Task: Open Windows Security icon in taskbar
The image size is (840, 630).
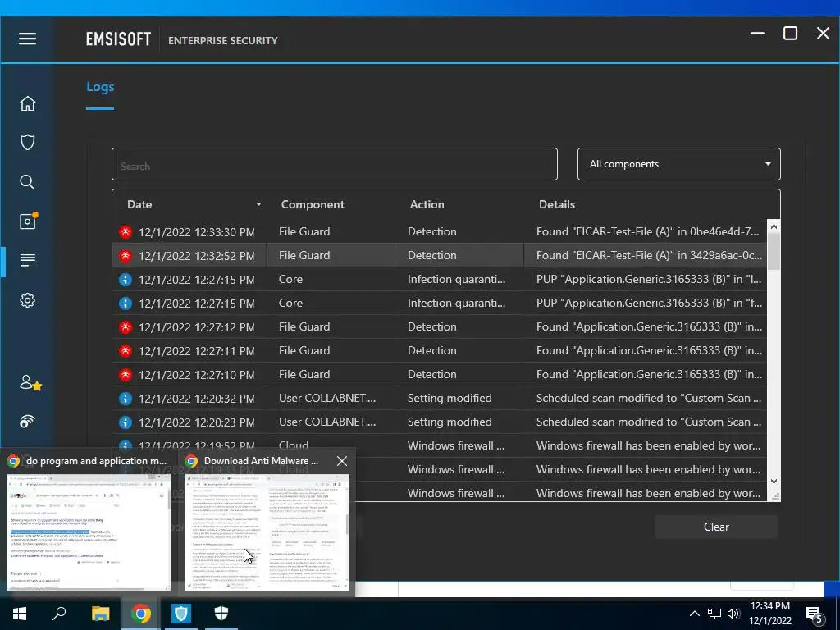Action: click(221, 614)
